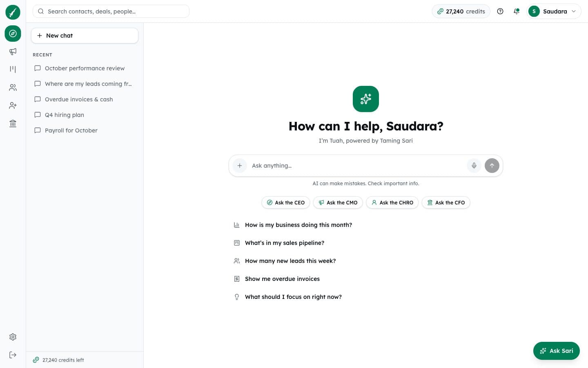Open the October performance review chat

[x=85, y=68]
